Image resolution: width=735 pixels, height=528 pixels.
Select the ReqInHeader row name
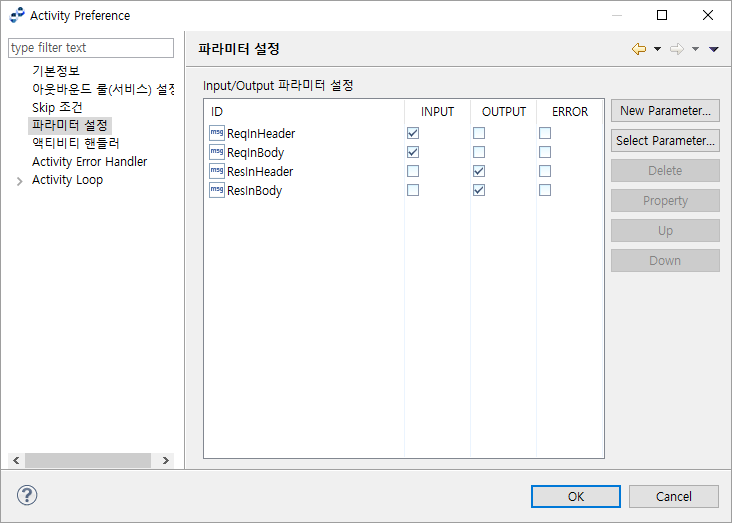tap(261, 134)
